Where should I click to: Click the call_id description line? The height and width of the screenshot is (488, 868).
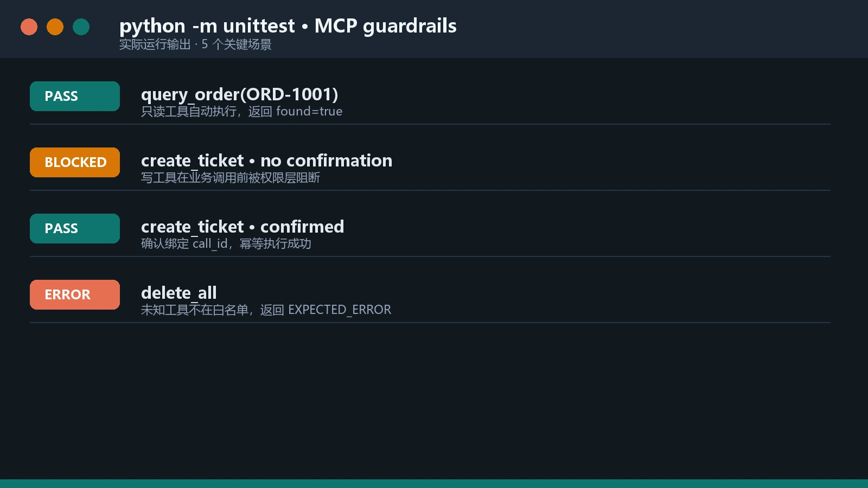point(226,243)
